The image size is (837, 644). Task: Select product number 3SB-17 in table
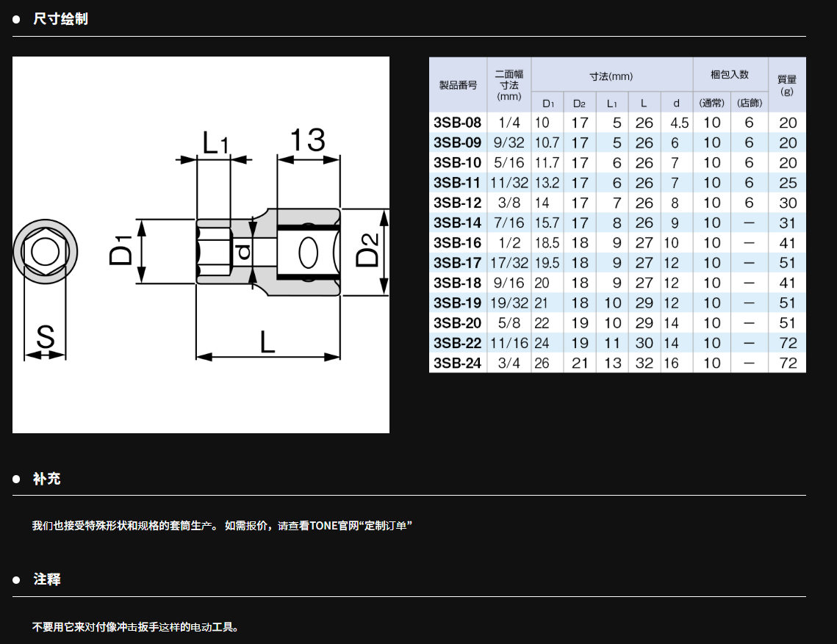pos(457,263)
